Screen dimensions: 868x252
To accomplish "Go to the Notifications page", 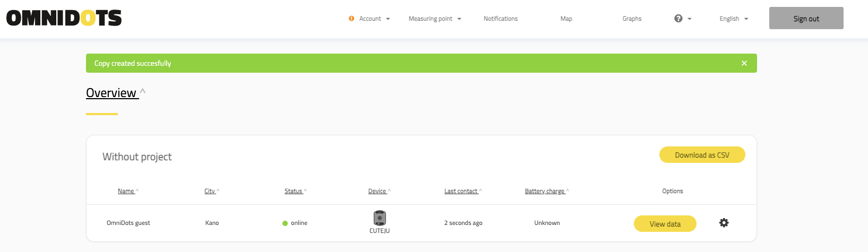I will tap(500, 19).
